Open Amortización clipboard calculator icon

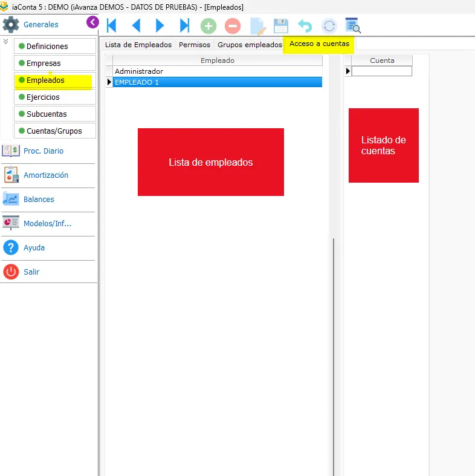point(11,175)
